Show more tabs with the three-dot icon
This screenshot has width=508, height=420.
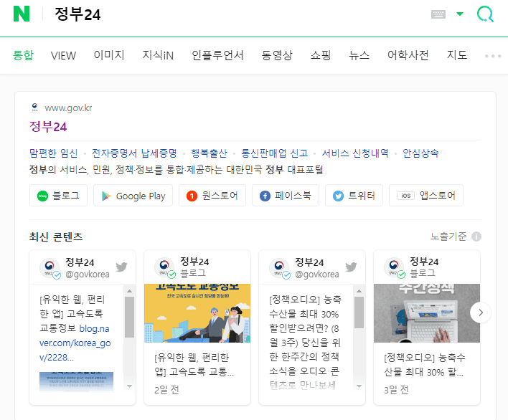(x=493, y=56)
